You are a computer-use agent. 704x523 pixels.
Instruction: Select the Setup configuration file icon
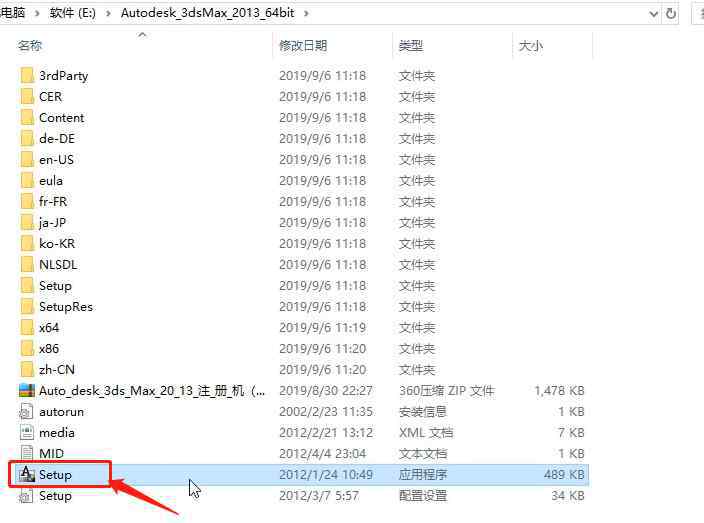click(26, 496)
